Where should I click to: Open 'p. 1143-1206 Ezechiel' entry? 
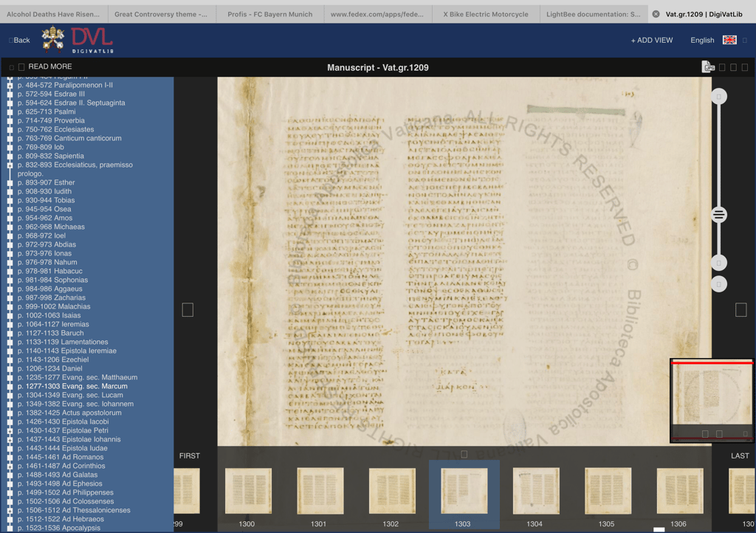pyautogui.click(x=53, y=360)
